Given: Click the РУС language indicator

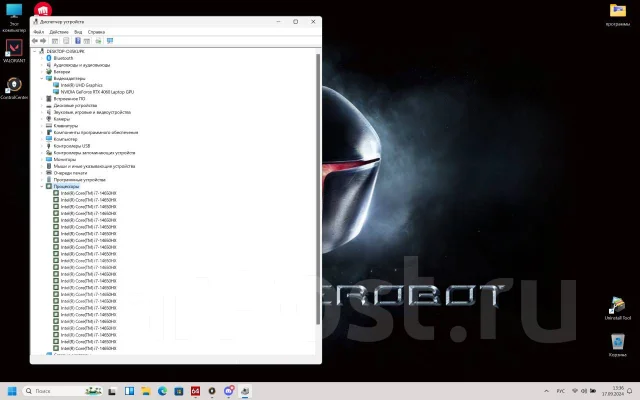Looking at the screenshot, I should (561, 391).
